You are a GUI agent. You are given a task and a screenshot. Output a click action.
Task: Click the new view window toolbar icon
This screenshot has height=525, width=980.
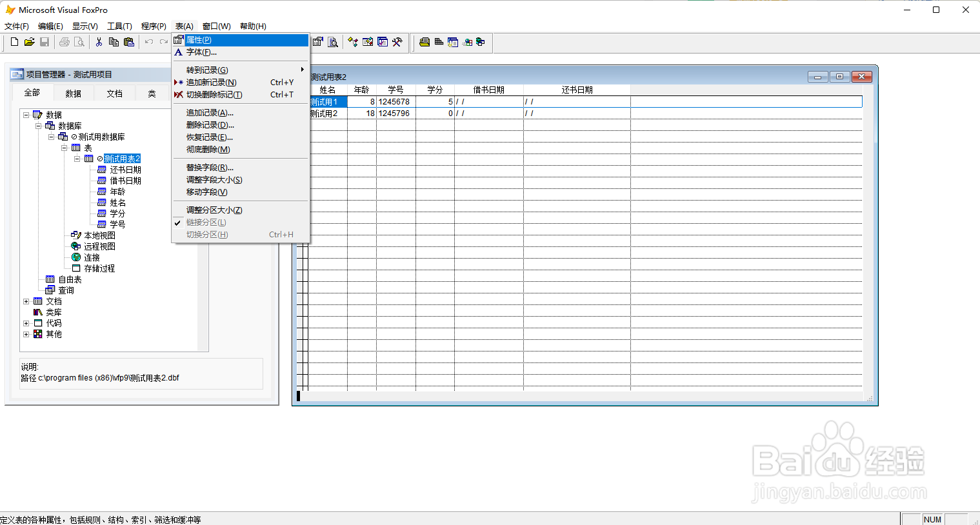click(x=453, y=42)
